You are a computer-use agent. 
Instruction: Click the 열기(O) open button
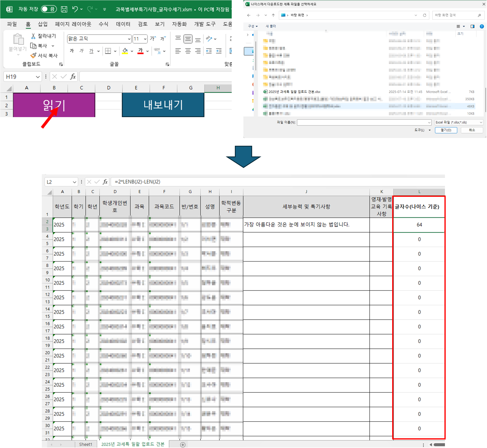446,130
